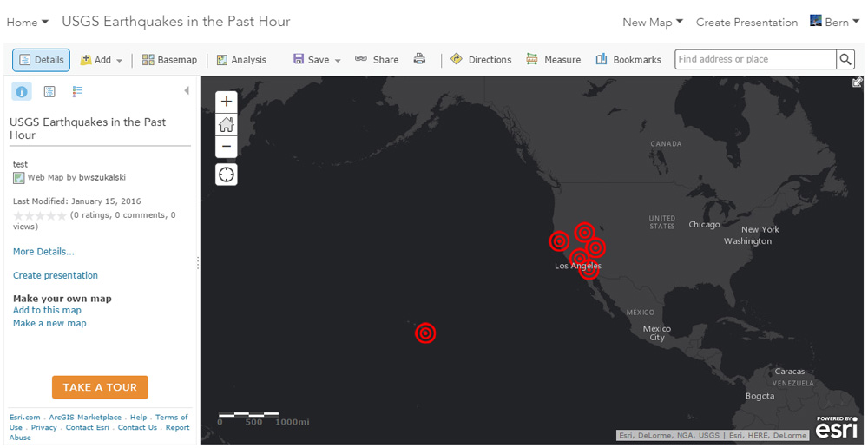This screenshot has height=448, width=868.
Task: Click the Terms of Use footer link
Action: coord(99,422)
